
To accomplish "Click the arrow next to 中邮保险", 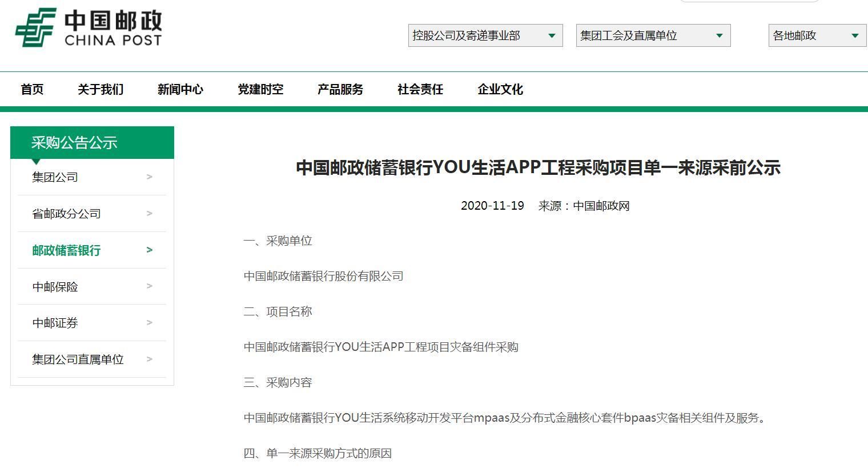I will pyautogui.click(x=150, y=286).
